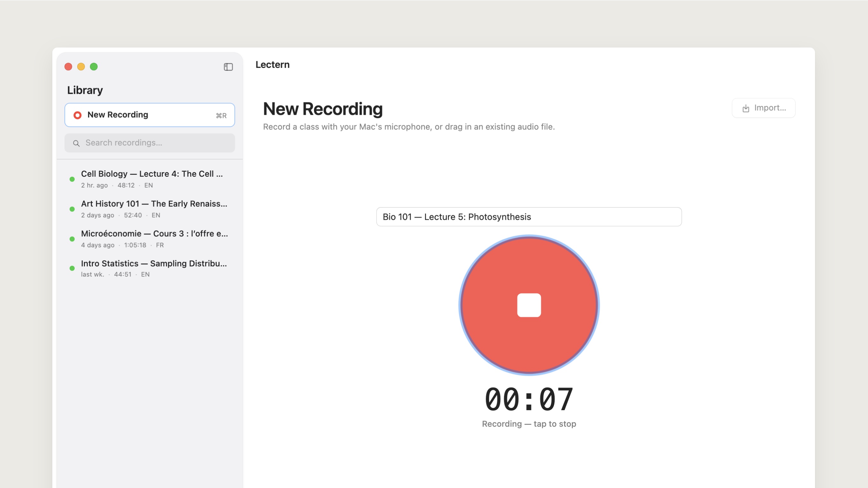
Task: Stop the recording with the red button
Action: click(x=529, y=305)
